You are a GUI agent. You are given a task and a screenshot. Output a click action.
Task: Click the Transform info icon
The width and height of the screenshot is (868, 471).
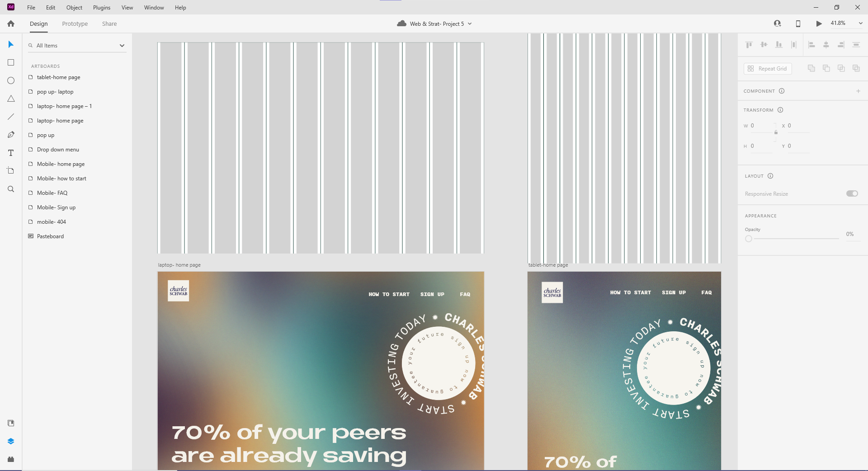click(x=780, y=110)
